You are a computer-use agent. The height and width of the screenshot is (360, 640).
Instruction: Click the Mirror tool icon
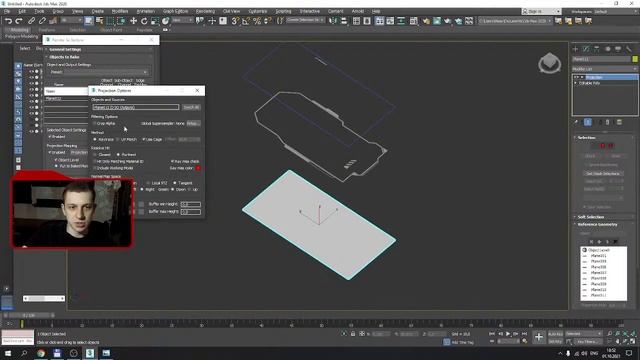(333, 21)
